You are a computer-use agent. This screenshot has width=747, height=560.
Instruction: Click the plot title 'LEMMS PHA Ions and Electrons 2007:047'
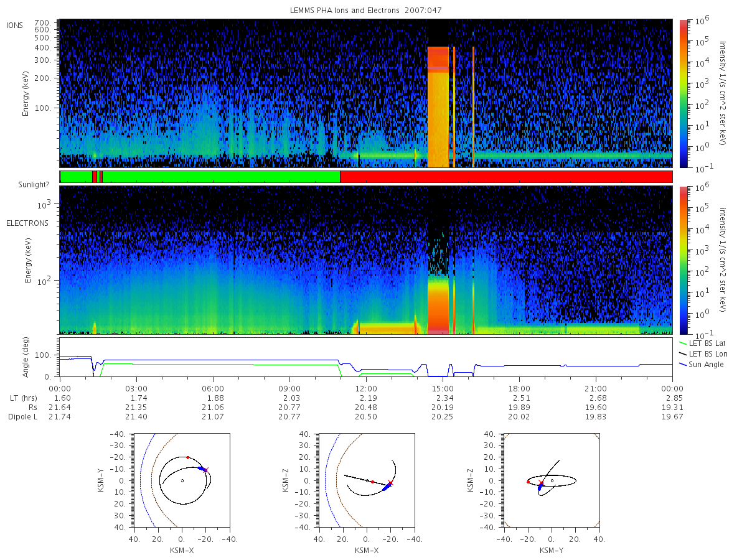(366, 10)
